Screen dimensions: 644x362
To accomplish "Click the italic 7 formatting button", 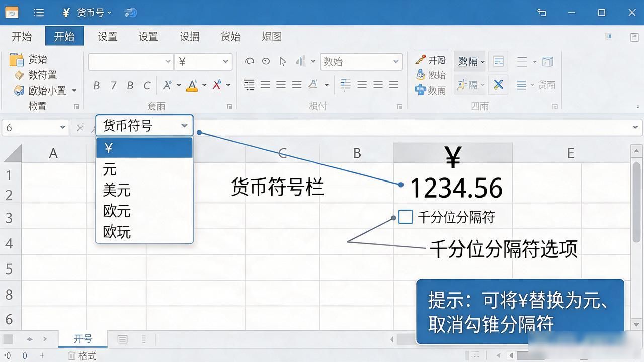I will pyautogui.click(x=113, y=85).
